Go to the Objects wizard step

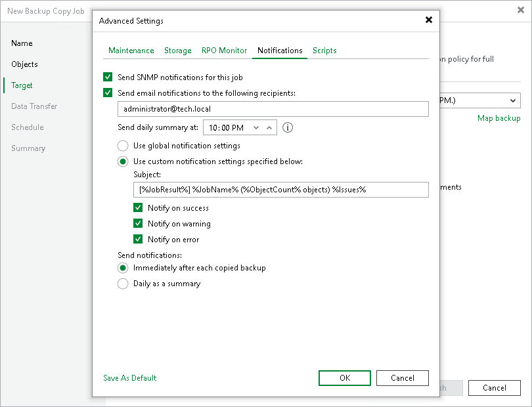24,64
